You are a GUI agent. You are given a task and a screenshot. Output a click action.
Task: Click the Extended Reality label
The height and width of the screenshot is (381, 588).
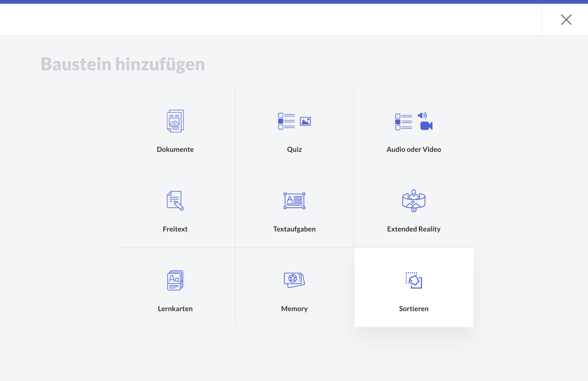pos(414,229)
